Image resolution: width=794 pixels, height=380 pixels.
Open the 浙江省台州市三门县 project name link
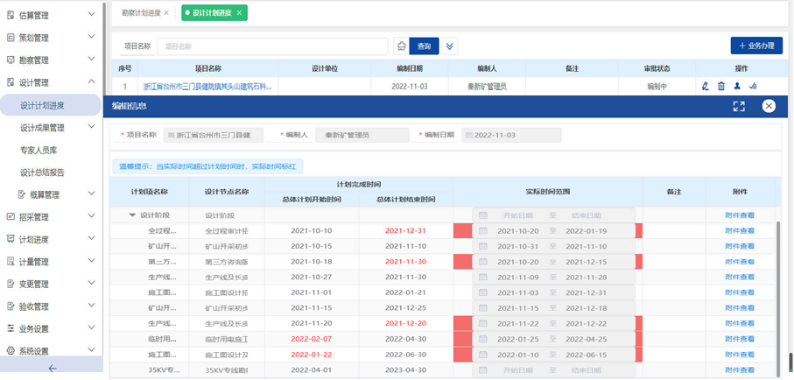click(x=208, y=87)
